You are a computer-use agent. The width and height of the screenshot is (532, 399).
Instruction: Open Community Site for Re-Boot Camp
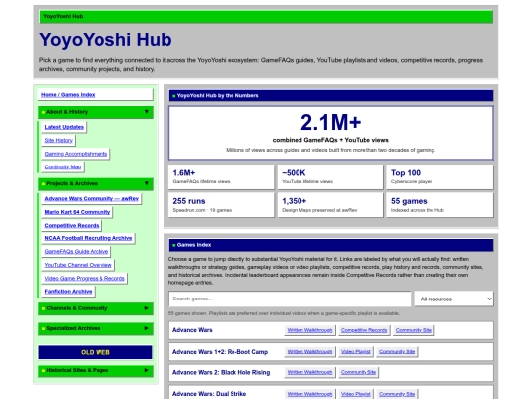coord(397,352)
